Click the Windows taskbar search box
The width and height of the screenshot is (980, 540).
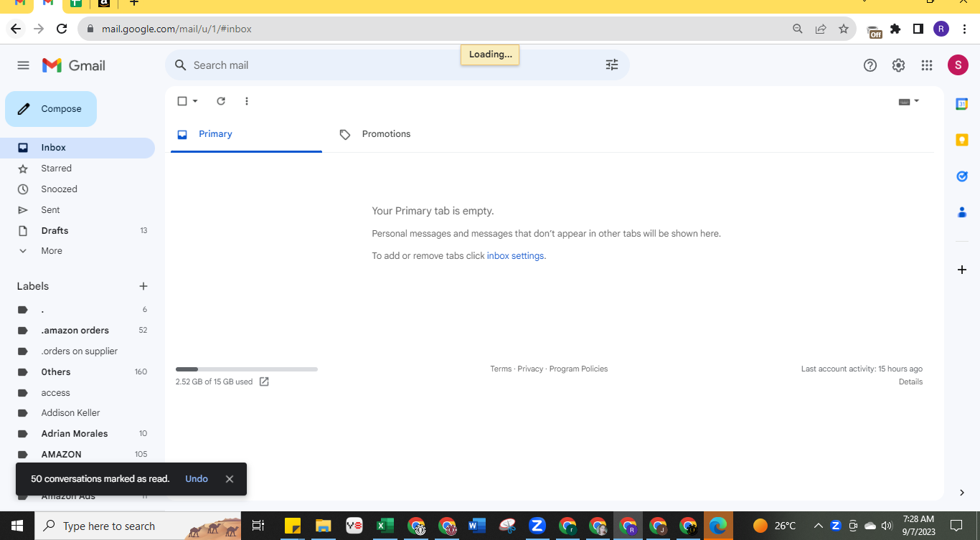pos(137,526)
